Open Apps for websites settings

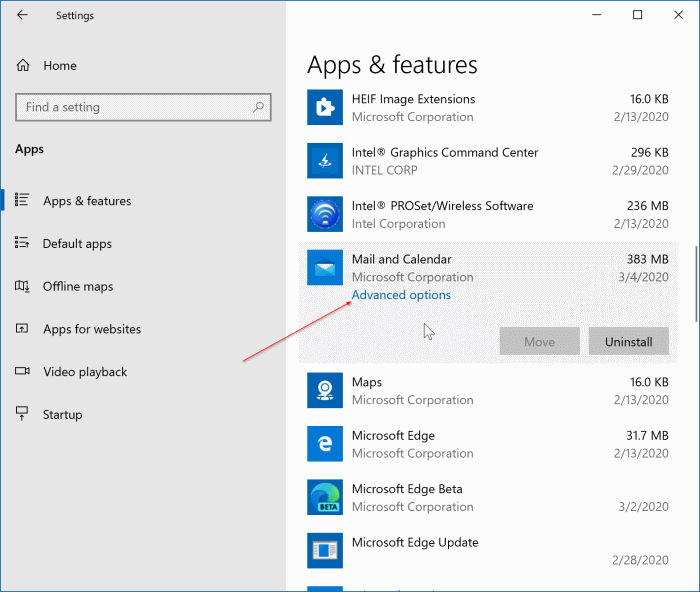[92, 329]
